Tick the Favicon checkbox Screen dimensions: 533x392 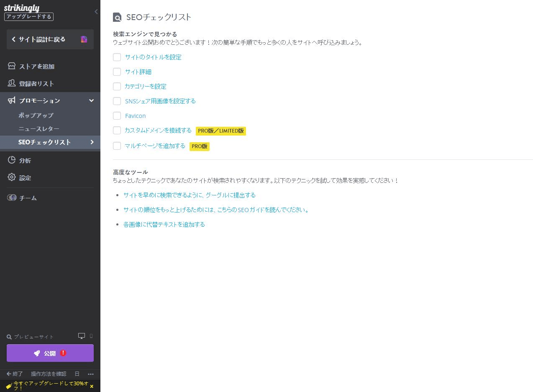point(117,115)
